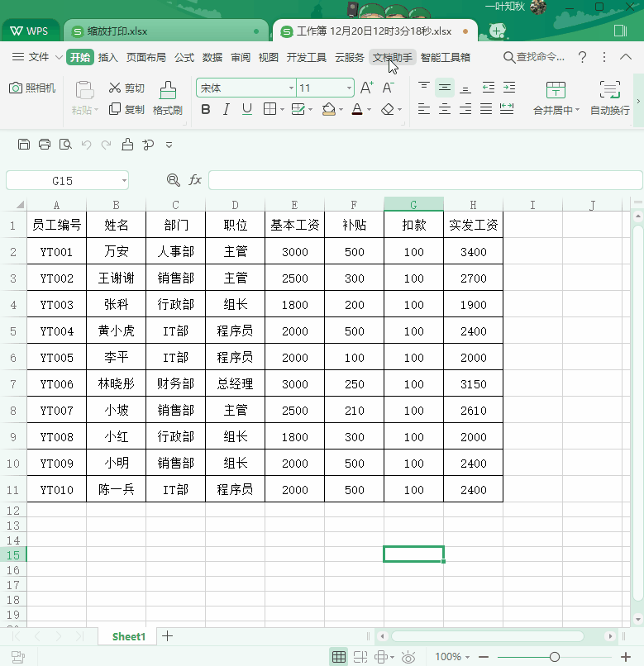Image resolution: width=644 pixels, height=666 pixels.
Task: Apply fill color bucket icon
Action: coord(328,110)
